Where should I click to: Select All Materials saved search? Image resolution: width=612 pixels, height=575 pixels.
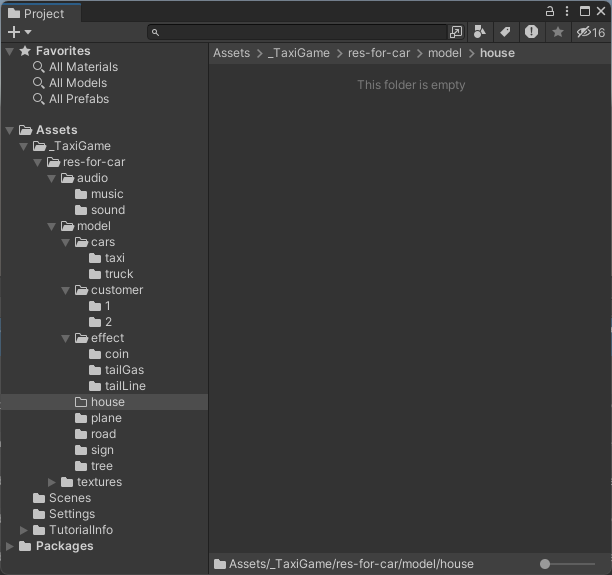(x=83, y=67)
